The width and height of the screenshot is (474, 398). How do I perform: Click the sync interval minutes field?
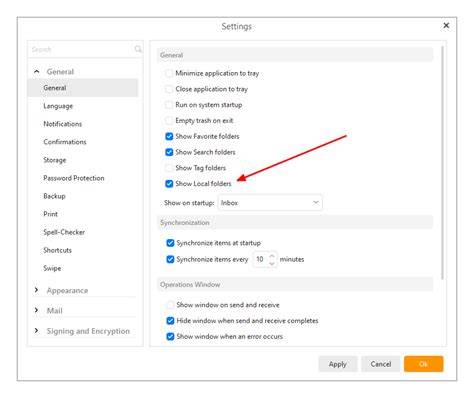(x=260, y=259)
